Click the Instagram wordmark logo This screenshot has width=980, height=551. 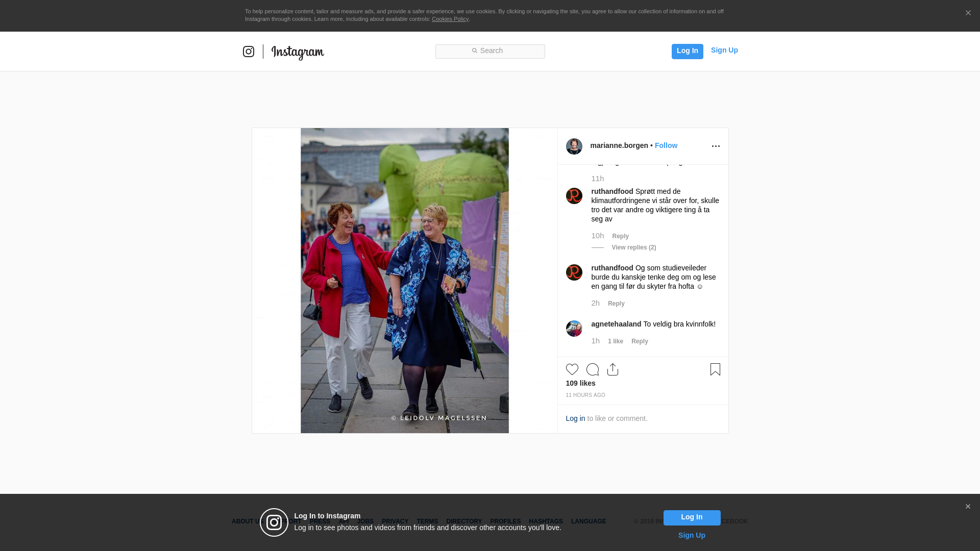(298, 52)
